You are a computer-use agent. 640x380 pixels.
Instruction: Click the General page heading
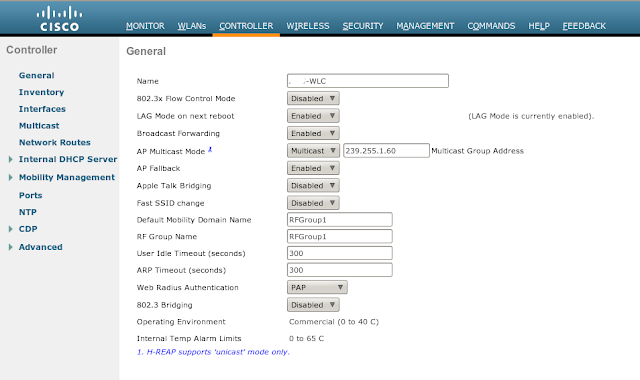(x=146, y=51)
